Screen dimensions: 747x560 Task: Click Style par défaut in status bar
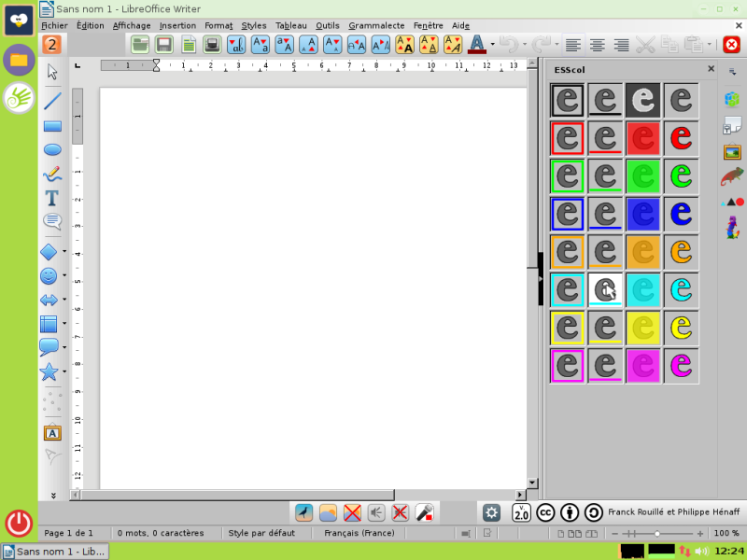coord(261,533)
